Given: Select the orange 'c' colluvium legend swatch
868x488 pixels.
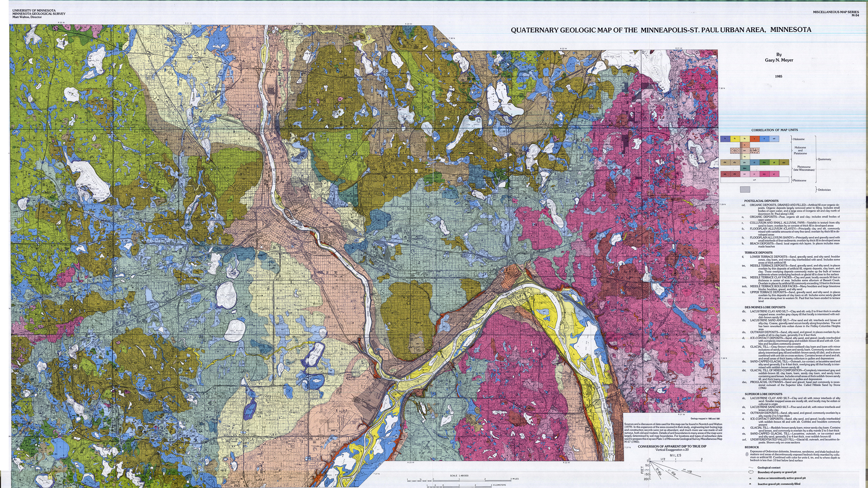Looking at the screenshot, I should 754,139.
